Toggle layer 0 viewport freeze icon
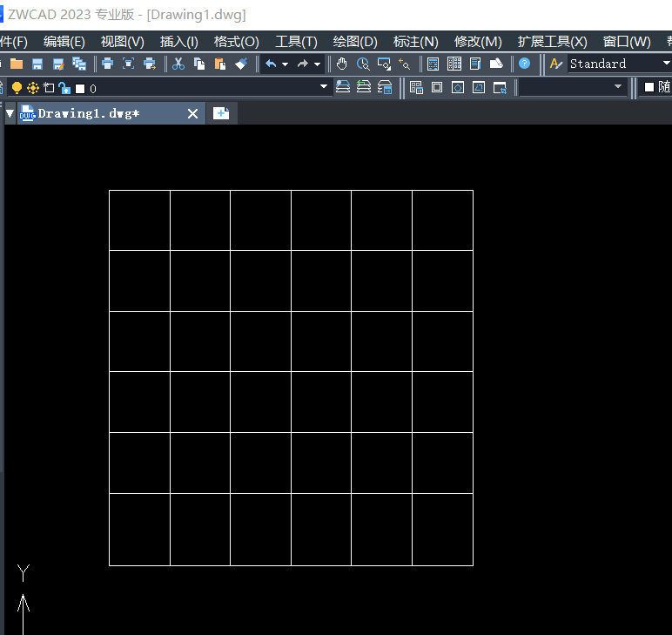Viewport: 672px width, 635px height. tap(49, 88)
